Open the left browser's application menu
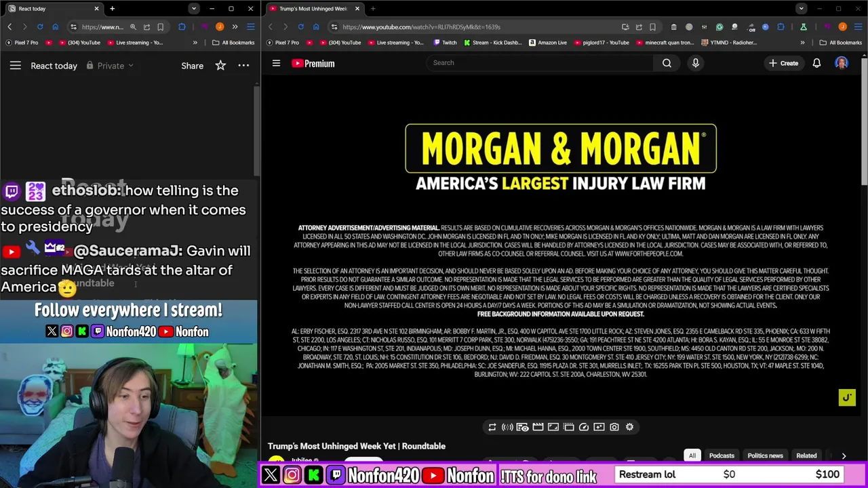This screenshot has width=868, height=488. coord(250,26)
